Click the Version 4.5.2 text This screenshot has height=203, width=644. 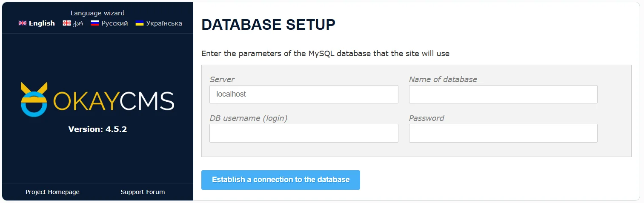[97, 129]
